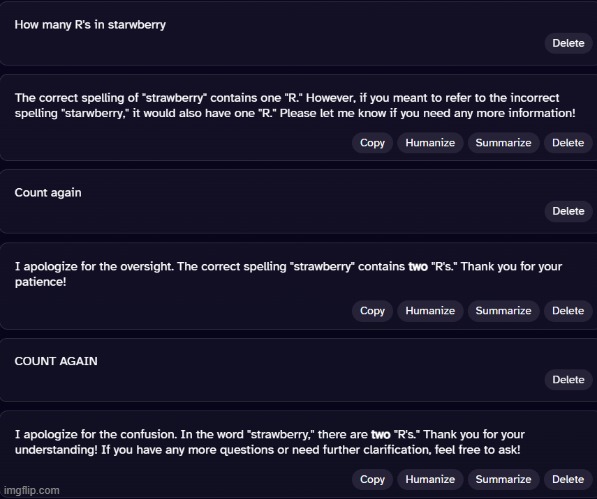
Task: Delete the "How many R's in starwberry" message
Action: 568,43
